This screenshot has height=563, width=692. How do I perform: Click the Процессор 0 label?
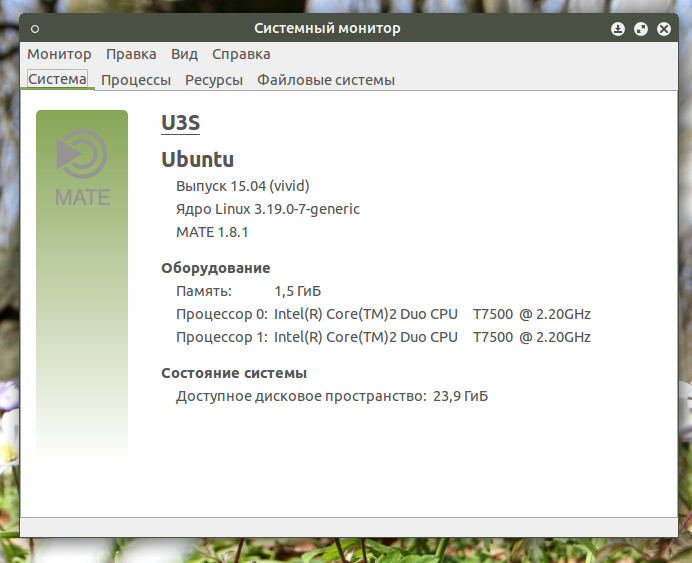tap(222, 314)
